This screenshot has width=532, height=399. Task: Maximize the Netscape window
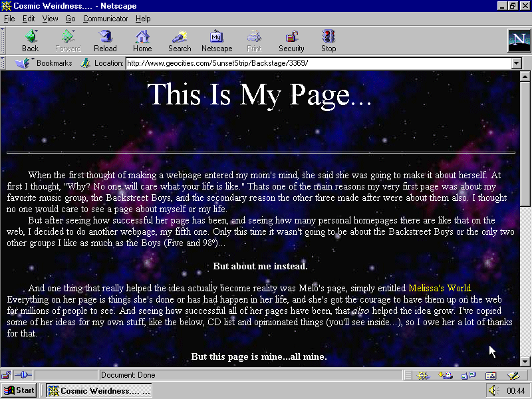click(512, 6)
